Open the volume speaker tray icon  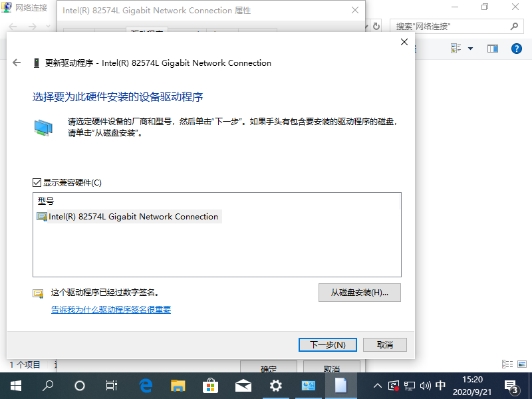pyautogui.click(x=425, y=386)
